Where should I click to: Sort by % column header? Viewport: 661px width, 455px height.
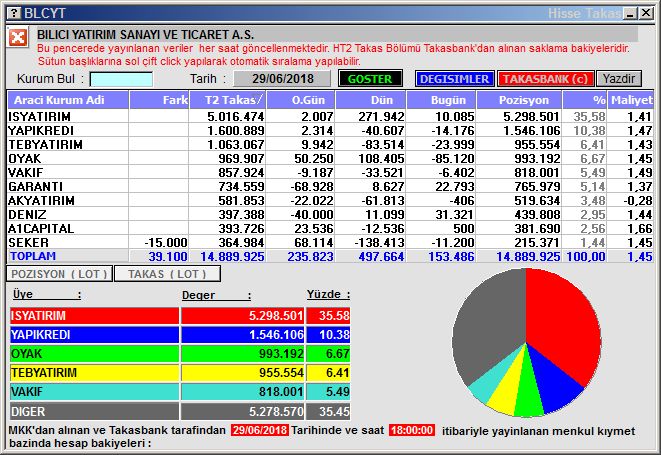585,100
